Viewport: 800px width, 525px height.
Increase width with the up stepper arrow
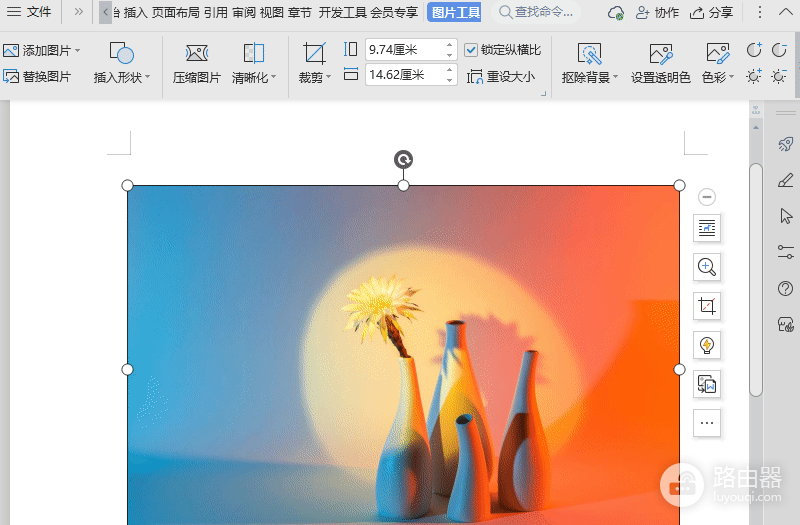click(x=449, y=70)
